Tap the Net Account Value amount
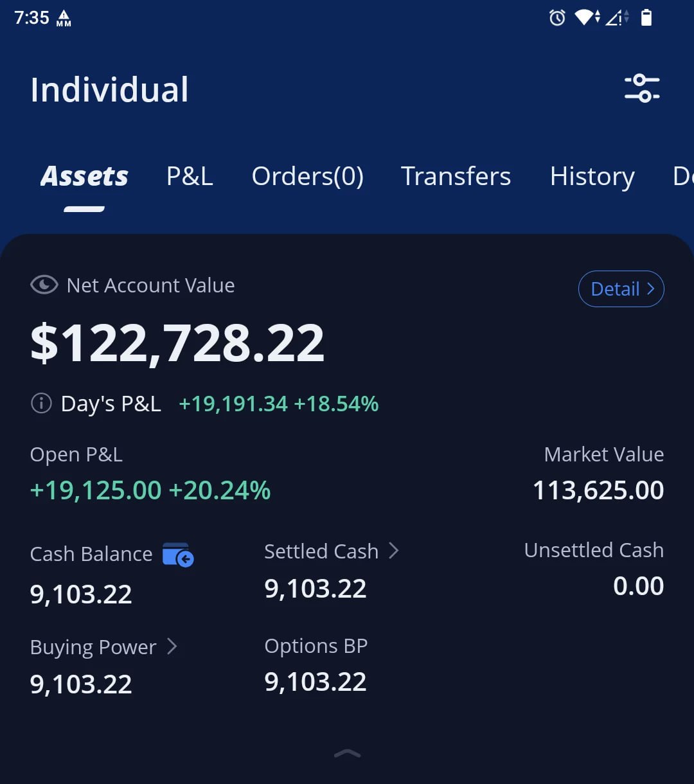 click(177, 344)
